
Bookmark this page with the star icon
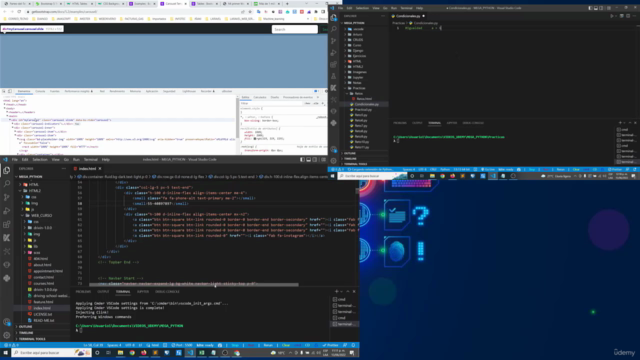250,12
